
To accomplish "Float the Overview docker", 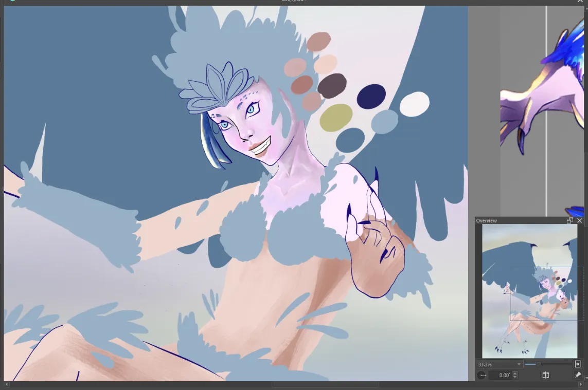I will pos(569,220).
